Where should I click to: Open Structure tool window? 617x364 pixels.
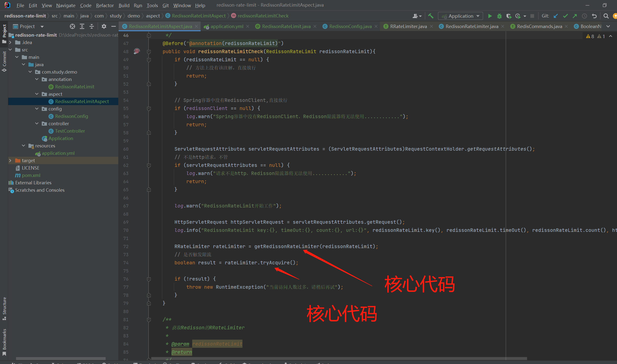[4, 308]
